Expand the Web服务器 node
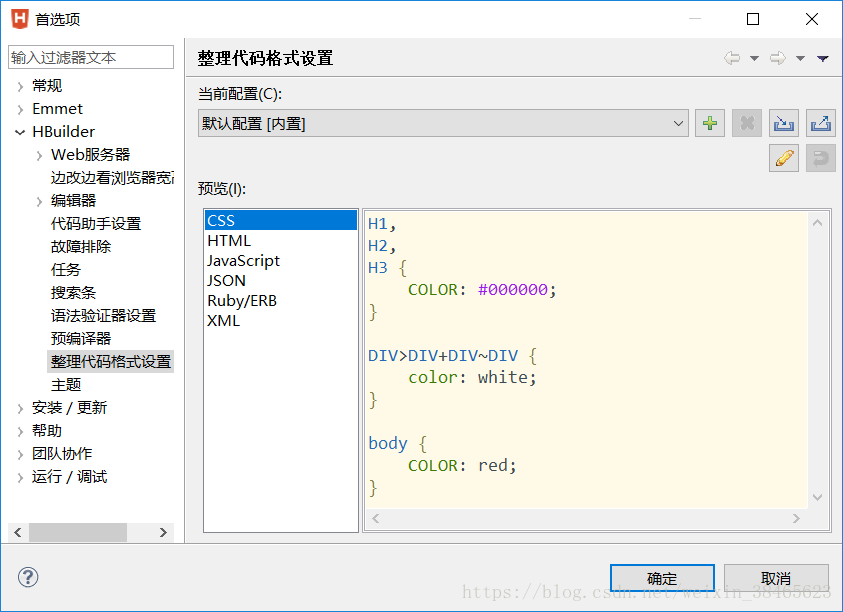 [39, 156]
